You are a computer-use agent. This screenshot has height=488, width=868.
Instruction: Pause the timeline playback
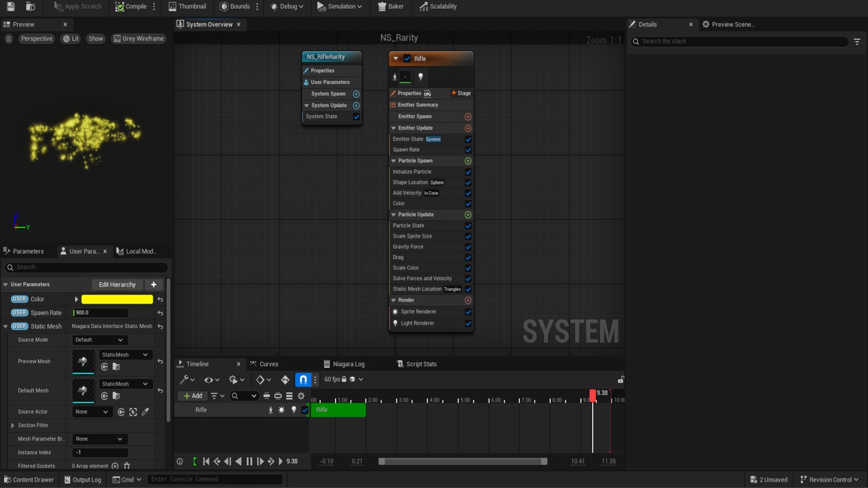tap(249, 462)
